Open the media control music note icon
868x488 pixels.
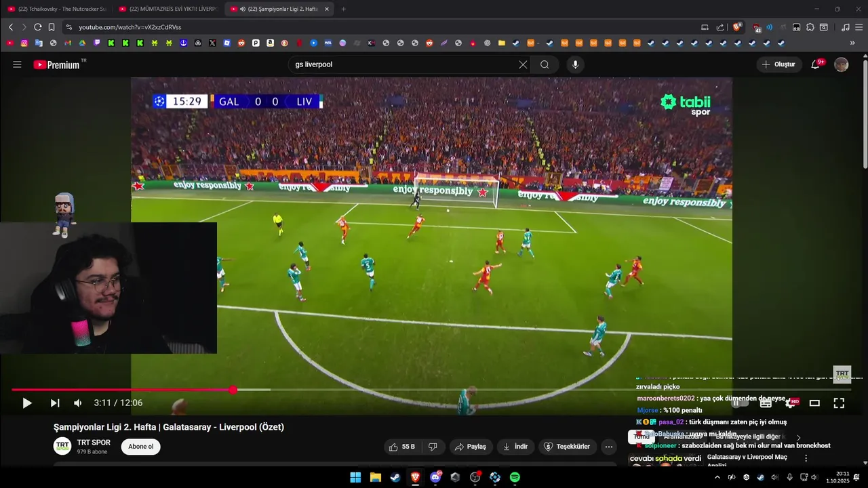845,27
